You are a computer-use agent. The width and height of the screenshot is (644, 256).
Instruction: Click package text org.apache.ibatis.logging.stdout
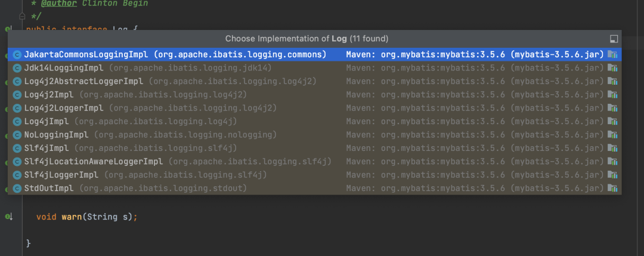click(x=163, y=189)
